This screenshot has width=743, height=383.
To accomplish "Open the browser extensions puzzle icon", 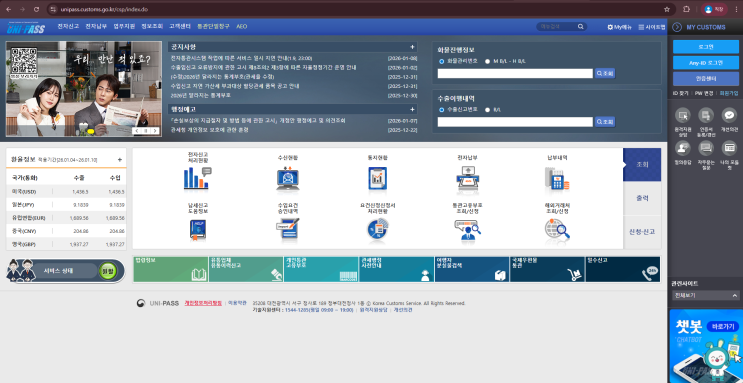I will [686, 9].
